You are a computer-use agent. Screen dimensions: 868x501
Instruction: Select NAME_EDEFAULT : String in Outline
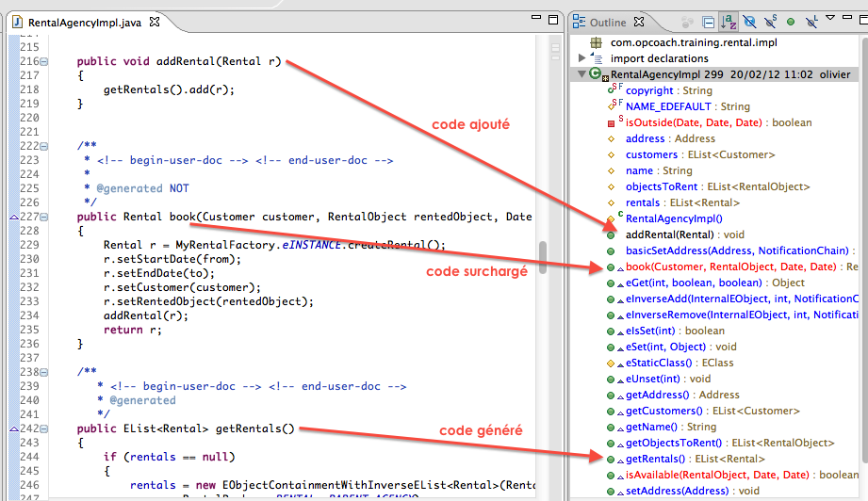click(688, 106)
